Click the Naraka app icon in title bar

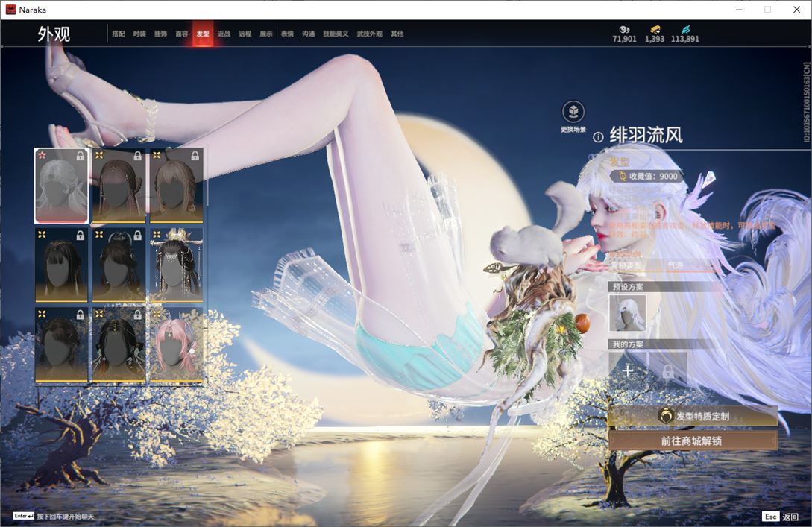10,10
